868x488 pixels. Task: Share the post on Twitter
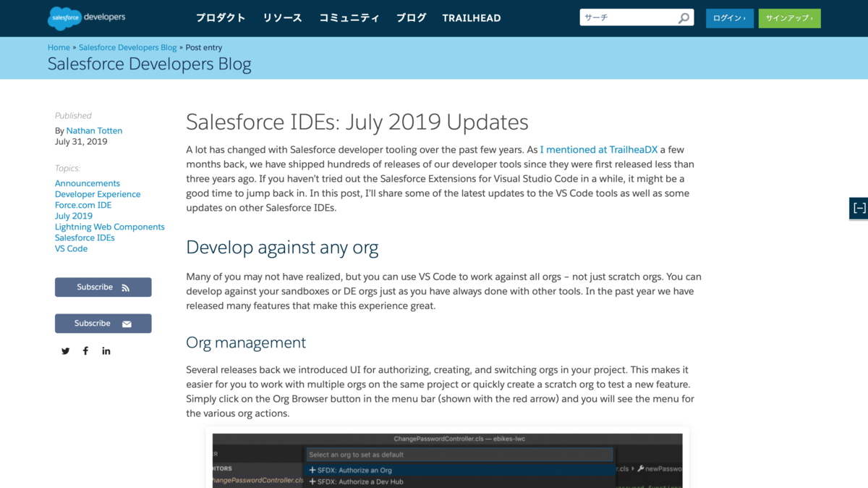65,351
